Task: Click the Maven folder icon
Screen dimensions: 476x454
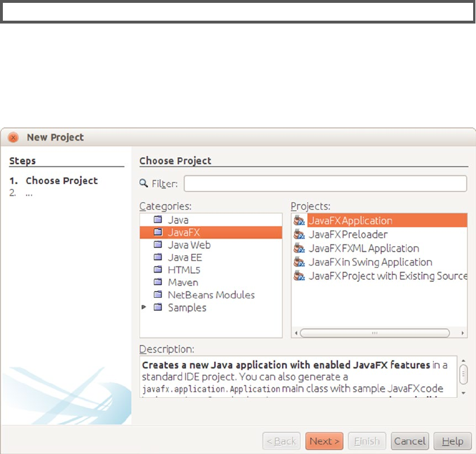Action: pos(158,282)
